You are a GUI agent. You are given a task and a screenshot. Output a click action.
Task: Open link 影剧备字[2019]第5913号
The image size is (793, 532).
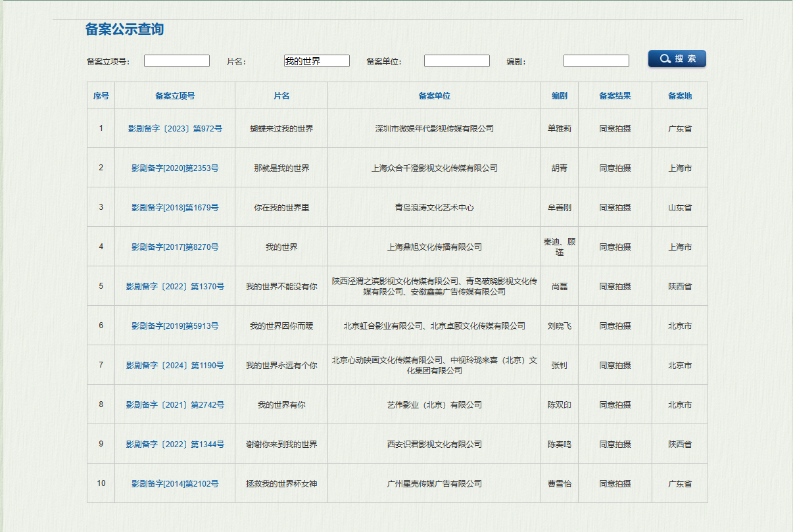pos(175,326)
